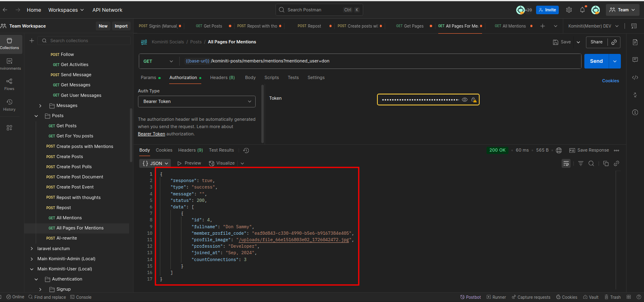Collapse the Posts folder in collections

tap(36, 116)
